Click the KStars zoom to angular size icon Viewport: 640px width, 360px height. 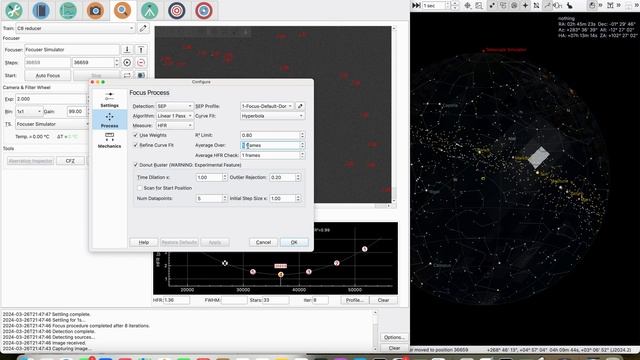pos(479,5)
